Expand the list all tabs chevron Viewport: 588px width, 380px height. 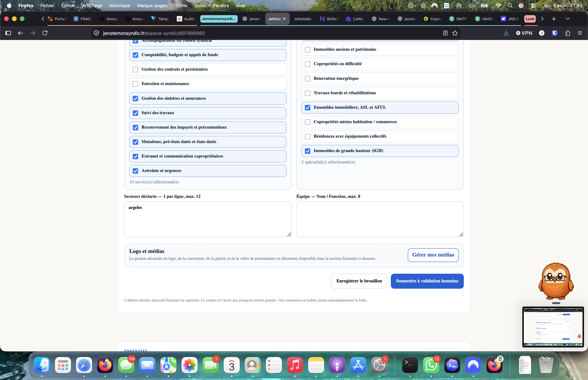[x=568, y=19]
